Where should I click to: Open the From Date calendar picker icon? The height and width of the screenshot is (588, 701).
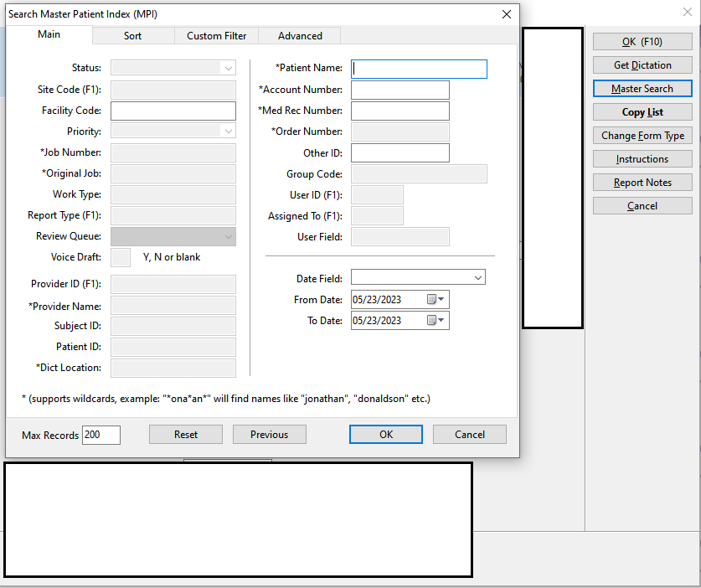tap(435, 299)
